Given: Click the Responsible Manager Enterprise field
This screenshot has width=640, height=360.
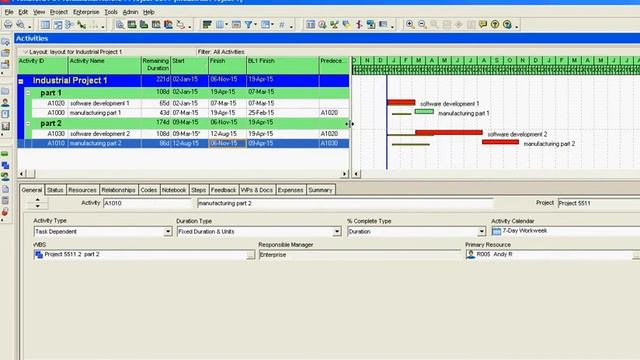Looking at the screenshot, I should coord(359,255).
